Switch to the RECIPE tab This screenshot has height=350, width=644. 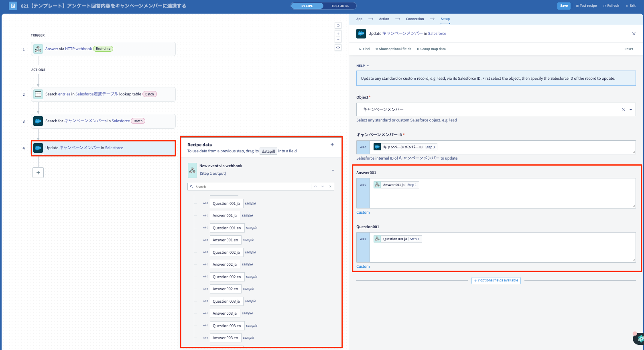pyautogui.click(x=307, y=6)
